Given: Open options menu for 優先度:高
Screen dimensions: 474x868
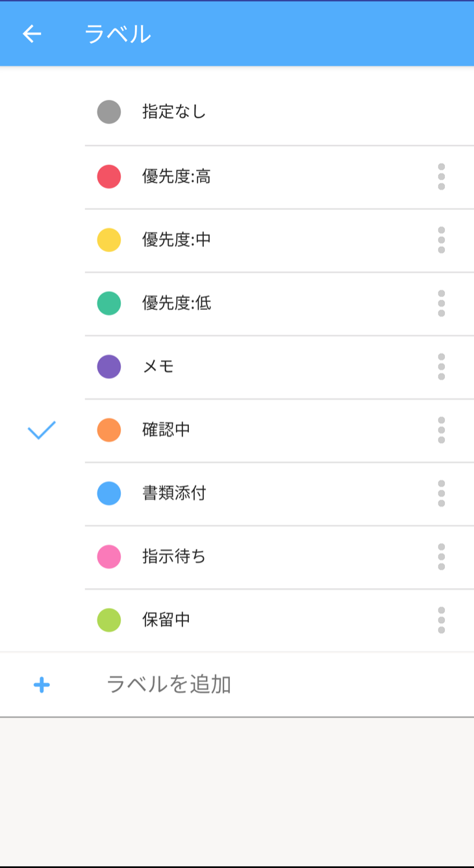Looking at the screenshot, I should pyautogui.click(x=442, y=177).
